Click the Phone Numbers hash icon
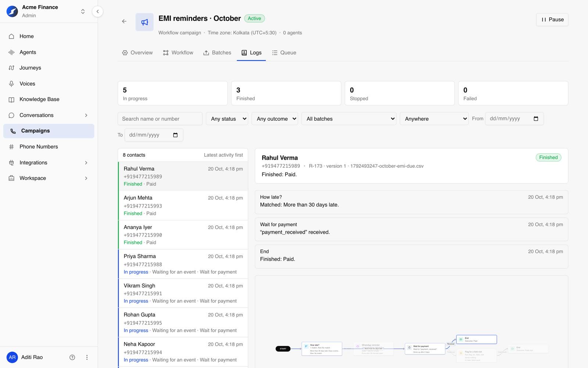The width and height of the screenshot is (588, 368). (11, 147)
